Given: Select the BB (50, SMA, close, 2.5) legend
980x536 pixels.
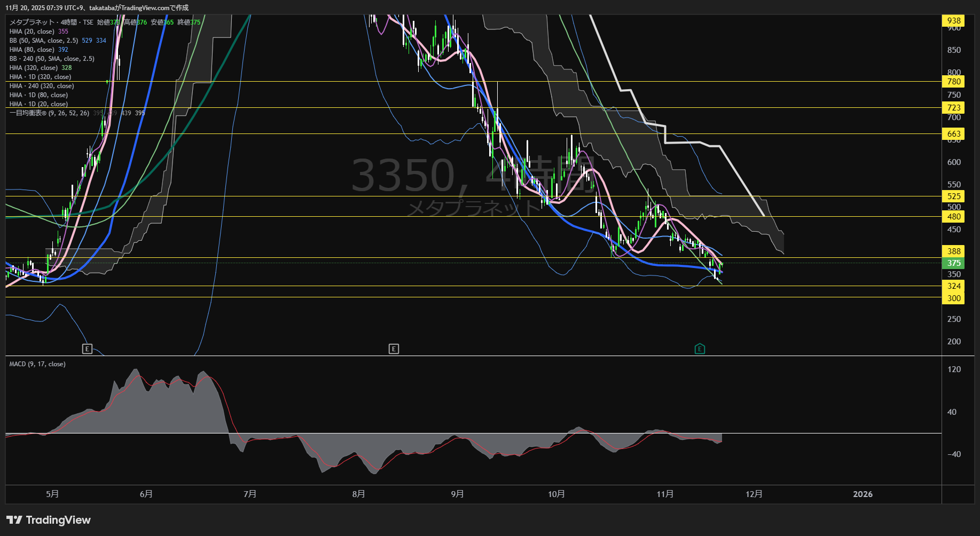Looking at the screenshot, I should click(44, 41).
